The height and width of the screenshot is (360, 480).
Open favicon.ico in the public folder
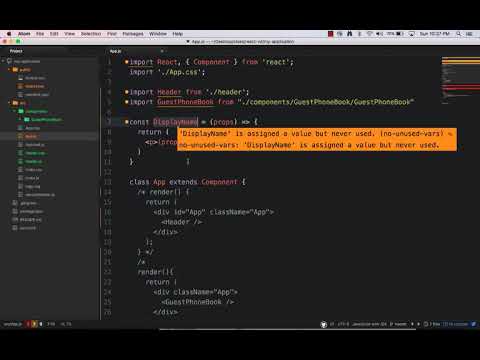(32, 78)
